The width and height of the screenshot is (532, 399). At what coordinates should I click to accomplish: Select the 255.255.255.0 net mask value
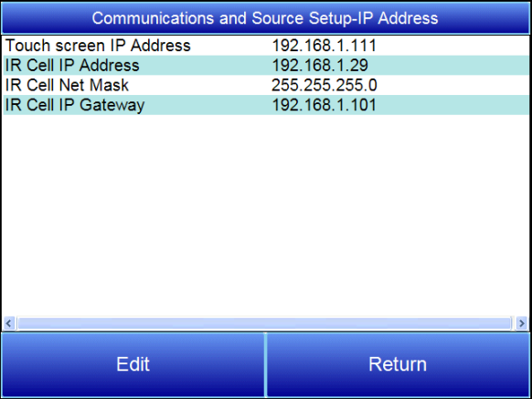point(324,85)
